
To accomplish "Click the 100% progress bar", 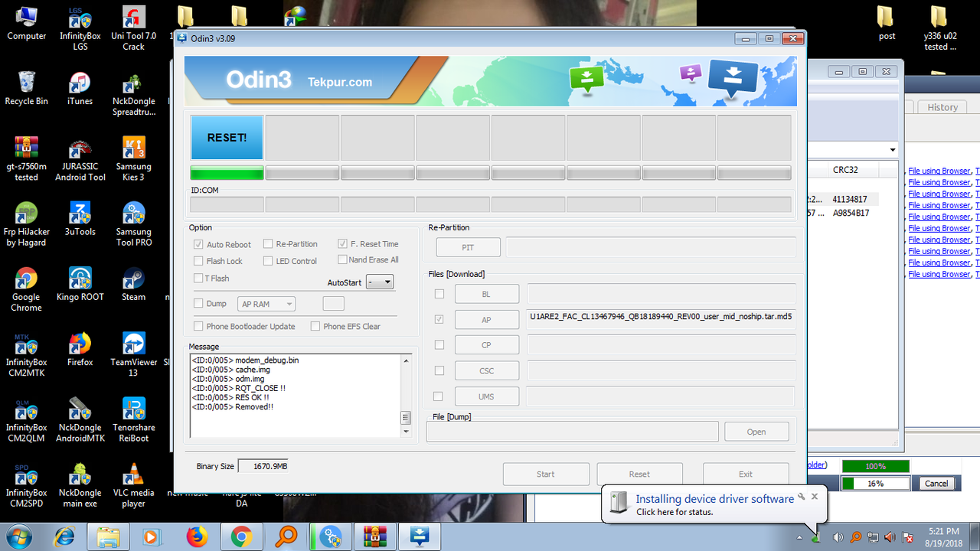I will (875, 466).
